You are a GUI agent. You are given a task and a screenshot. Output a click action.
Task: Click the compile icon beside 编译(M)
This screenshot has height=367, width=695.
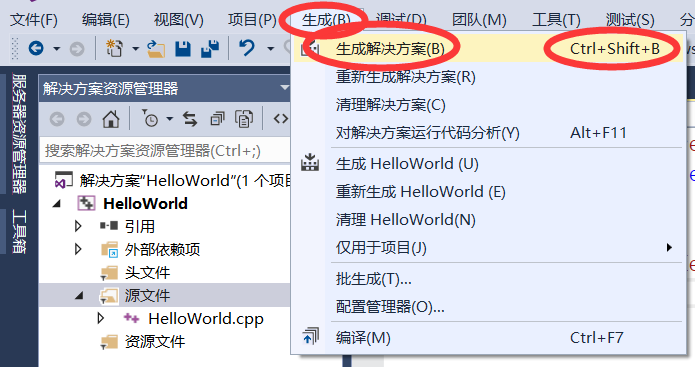coord(310,337)
